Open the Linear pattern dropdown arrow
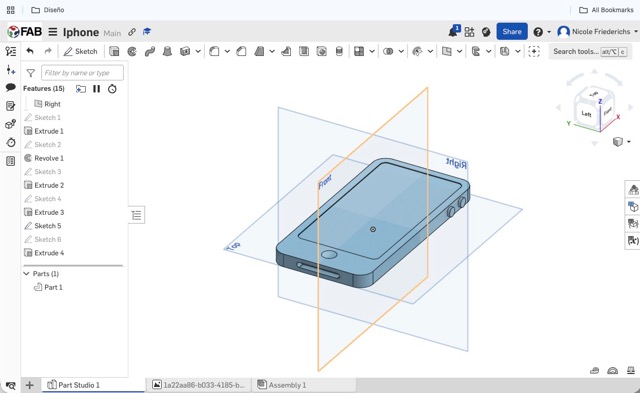This screenshot has height=393, width=640. [372, 51]
